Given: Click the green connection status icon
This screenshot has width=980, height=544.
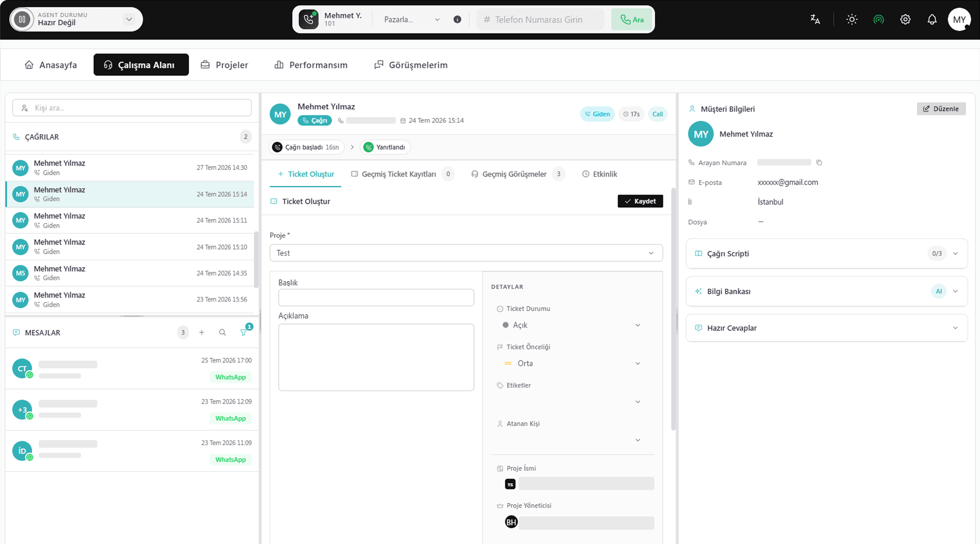Looking at the screenshot, I should [x=878, y=19].
